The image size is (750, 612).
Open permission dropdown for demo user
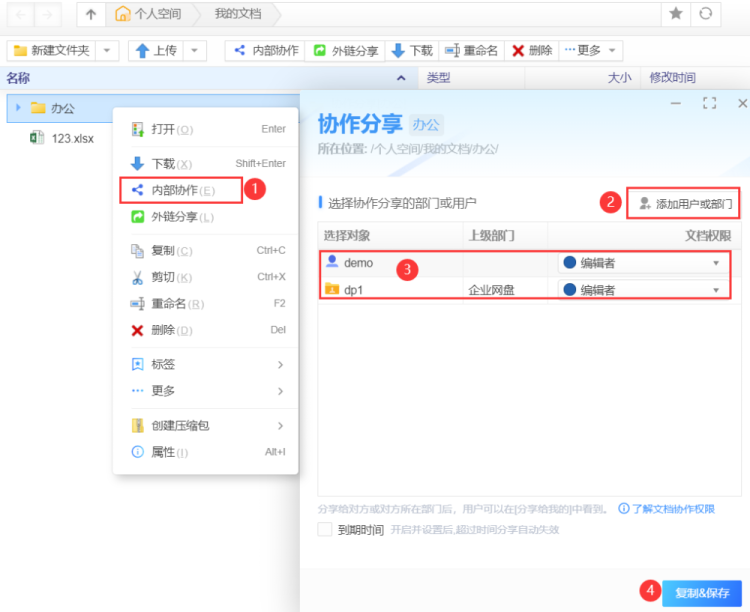[716, 263]
